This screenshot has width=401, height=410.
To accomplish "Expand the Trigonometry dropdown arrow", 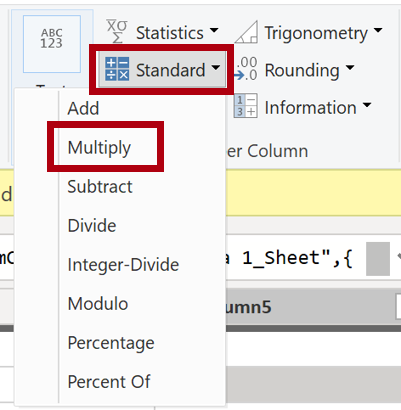I will click(378, 31).
